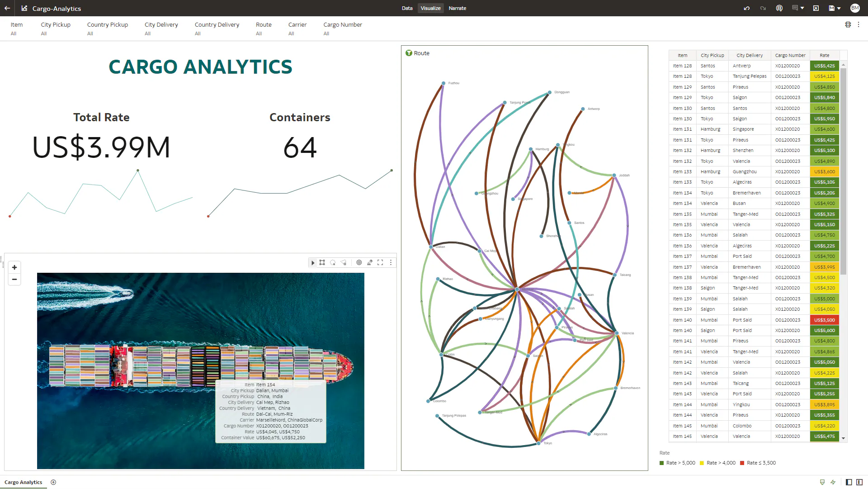Select the polygon selection tool on map
The height and width of the screenshot is (489, 868).
pos(344,262)
